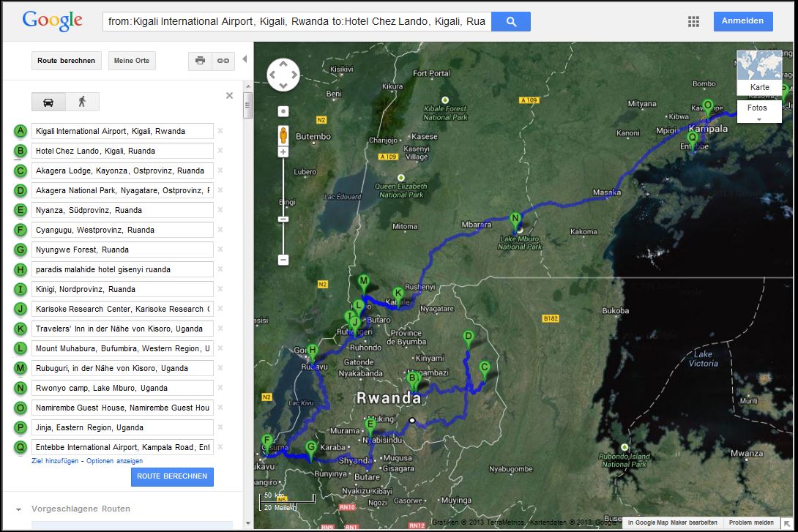The image size is (798, 532).
Task: Expand Vorgeschlagene Routen section arrow
Action: click(19, 509)
